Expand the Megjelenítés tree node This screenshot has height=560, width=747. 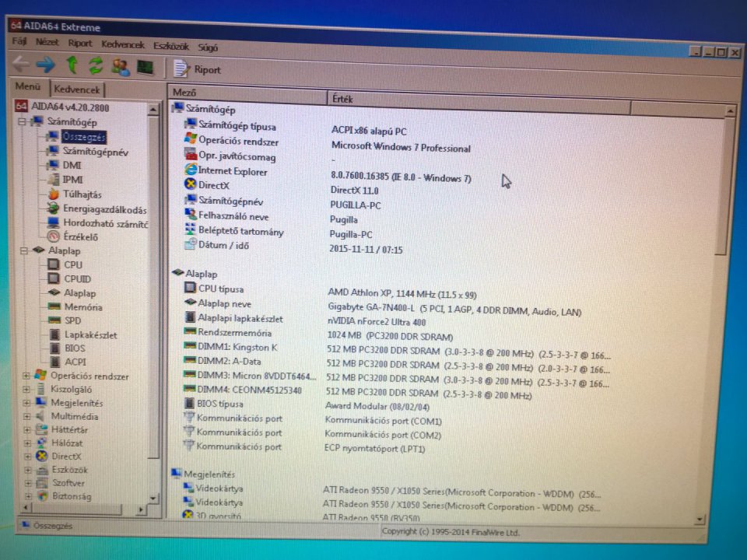tap(26, 402)
